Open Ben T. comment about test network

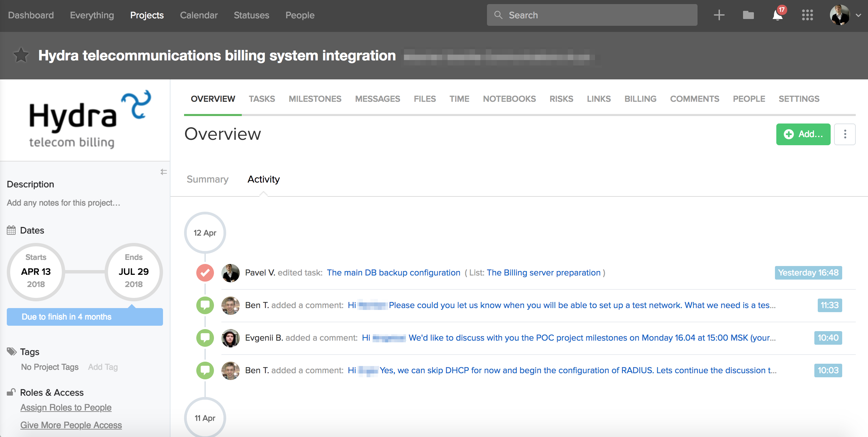tap(562, 305)
